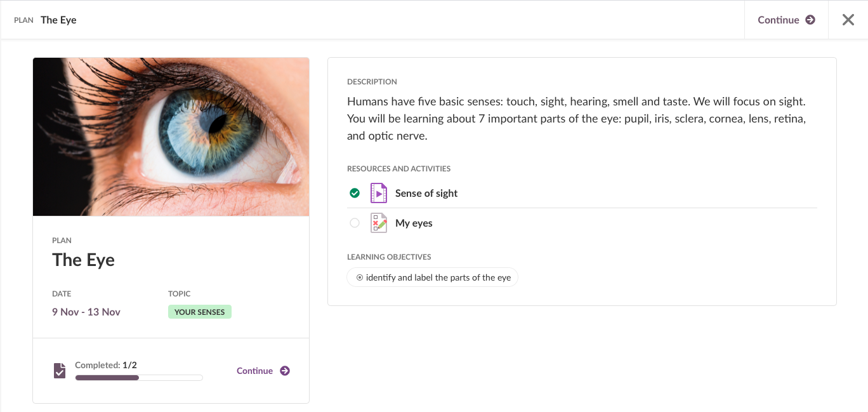Viewport: 868px width, 412px height.
Task: Click the target icon in learning objective
Action: pos(360,277)
